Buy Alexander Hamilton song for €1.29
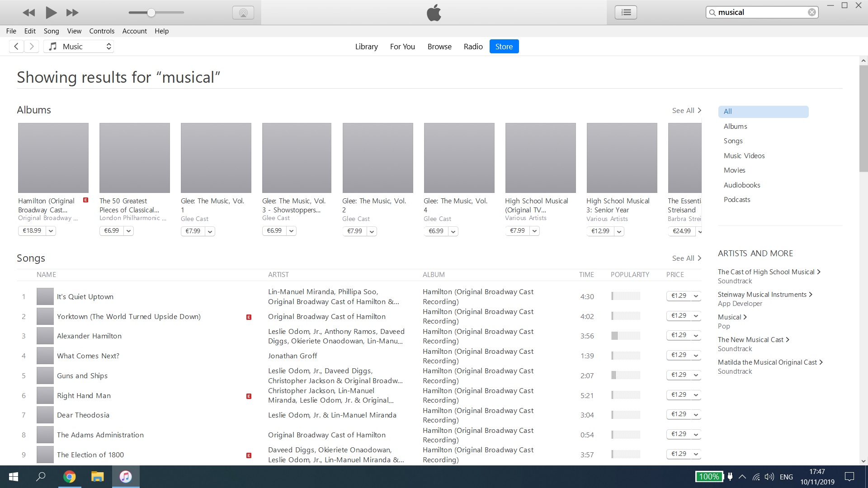The height and width of the screenshot is (488, 868). (x=679, y=335)
